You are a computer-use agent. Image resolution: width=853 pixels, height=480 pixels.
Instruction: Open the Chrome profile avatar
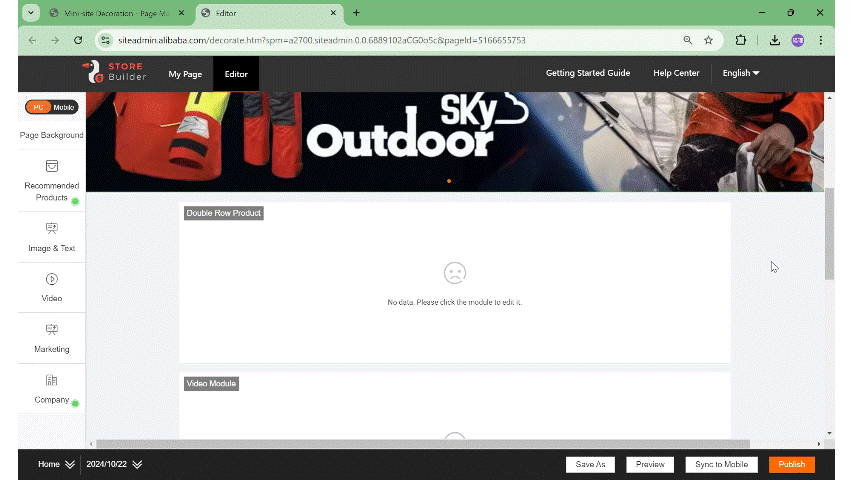click(798, 40)
